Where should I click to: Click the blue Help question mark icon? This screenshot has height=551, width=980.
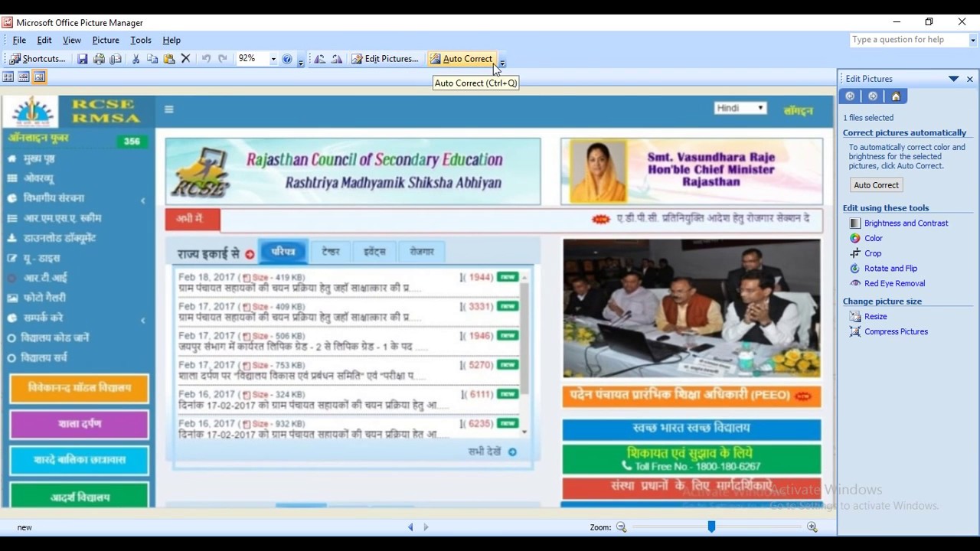coord(287,59)
